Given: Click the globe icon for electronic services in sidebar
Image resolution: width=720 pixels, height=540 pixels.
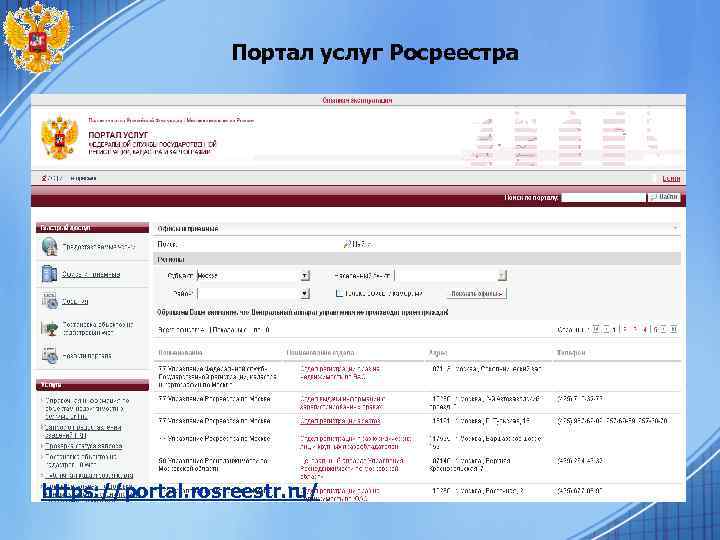Looking at the screenshot, I should coord(50,247).
